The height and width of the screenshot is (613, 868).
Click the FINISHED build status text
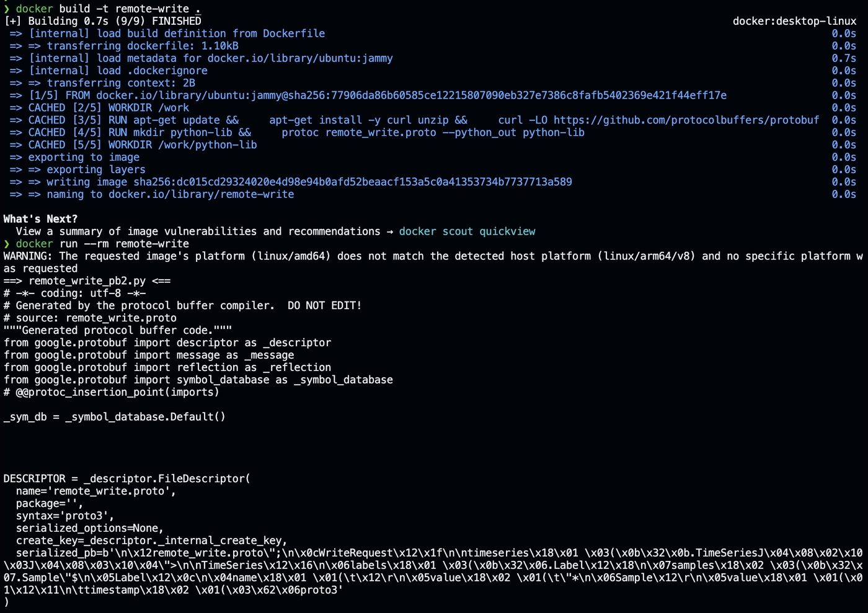click(176, 21)
